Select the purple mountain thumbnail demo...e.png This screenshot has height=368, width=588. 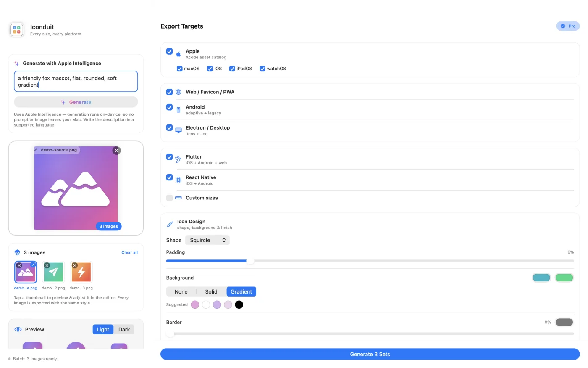tap(26, 272)
